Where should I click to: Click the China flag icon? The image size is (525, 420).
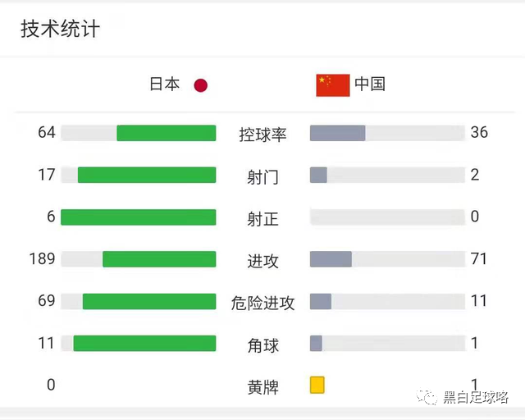pos(333,85)
